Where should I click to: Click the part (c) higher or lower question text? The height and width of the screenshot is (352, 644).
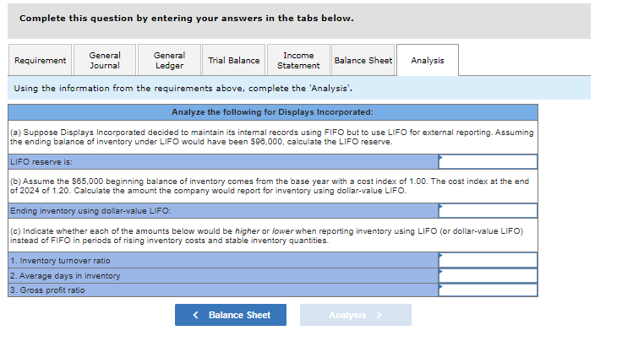pyautogui.click(x=266, y=236)
